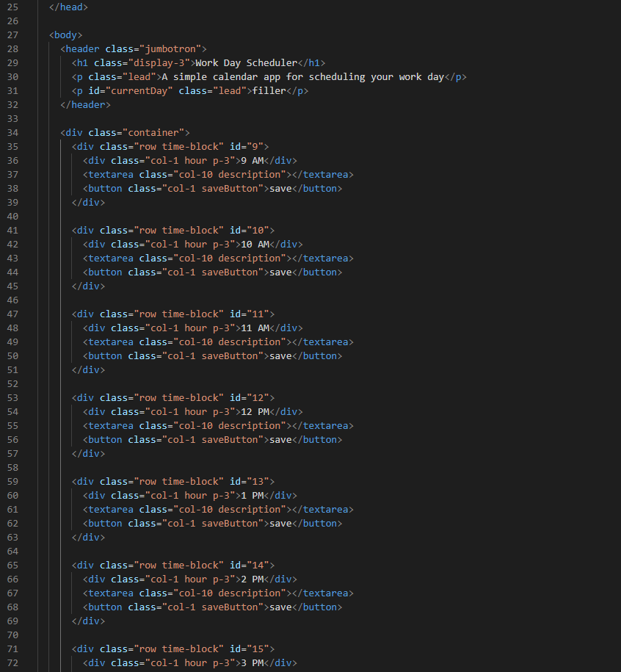This screenshot has width=621, height=672.
Task: Place cursor on the body opening tag
Action: coord(65,35)
